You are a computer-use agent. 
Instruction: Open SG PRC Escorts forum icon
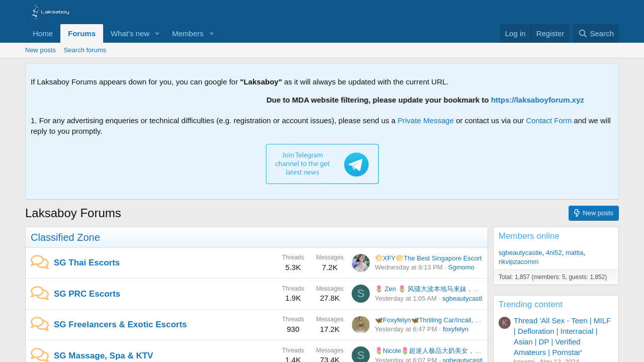tap(40, 294)
